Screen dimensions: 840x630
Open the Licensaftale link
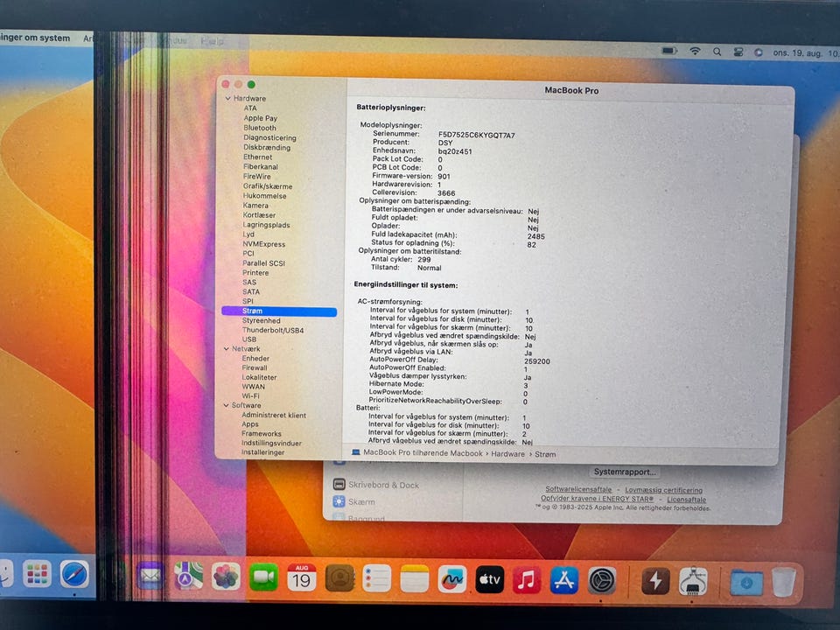pyautogui.click(x=686, y=500)
